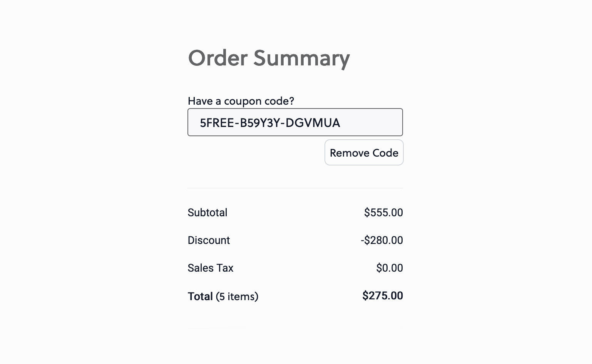The image size is (592, 364).
Task: Click the word 'Summary' in the heading
Action: pyautogui.click(x=301, y=58)
